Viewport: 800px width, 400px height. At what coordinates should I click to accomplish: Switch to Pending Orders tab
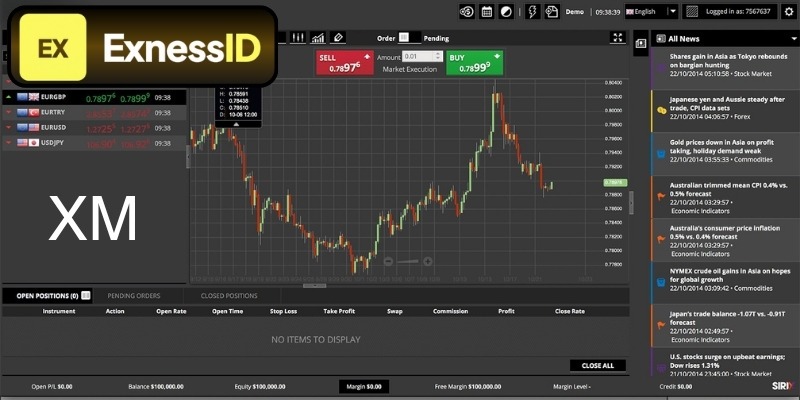click(133, 296)
